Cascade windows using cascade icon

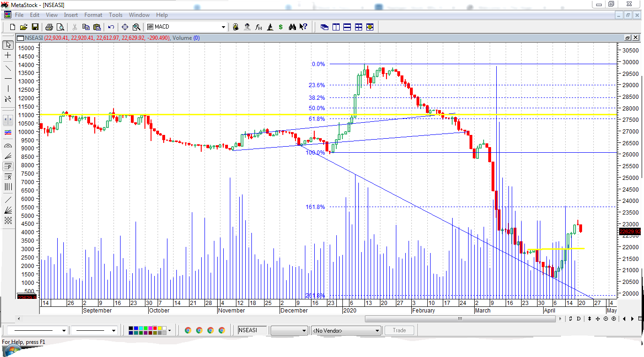point(324,27)
